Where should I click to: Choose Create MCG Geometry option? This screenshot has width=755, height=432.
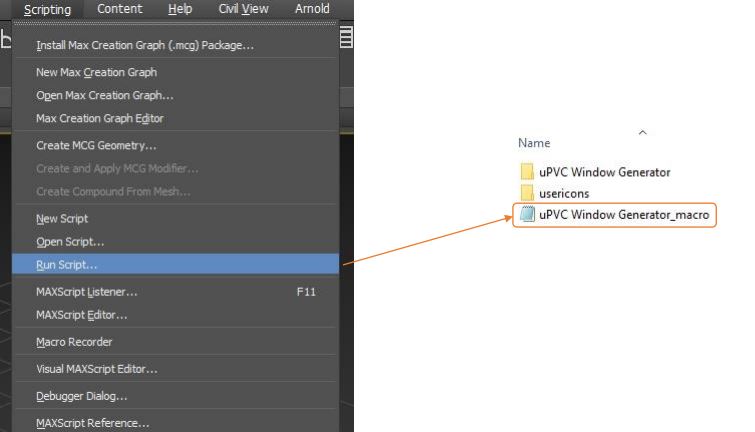(176, 145)
